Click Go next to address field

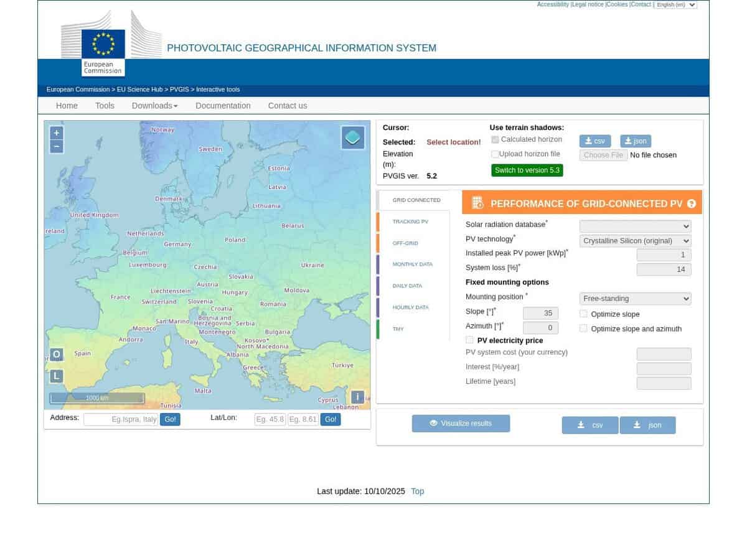[170, 419]
